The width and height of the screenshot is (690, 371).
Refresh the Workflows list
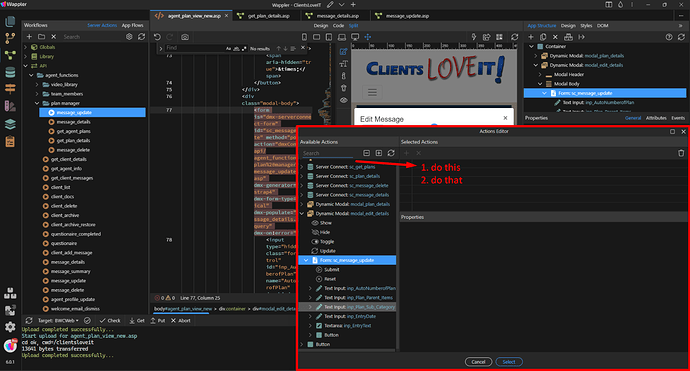click(x=141, y=37)
